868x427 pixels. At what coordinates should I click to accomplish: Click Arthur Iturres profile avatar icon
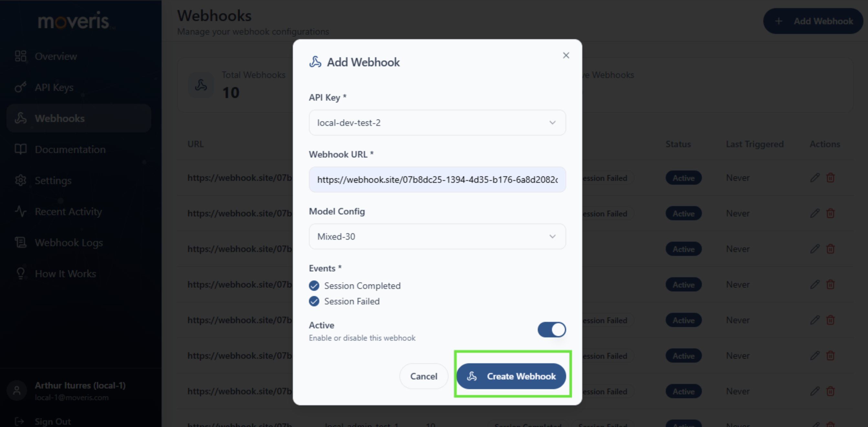coord(16,390)
